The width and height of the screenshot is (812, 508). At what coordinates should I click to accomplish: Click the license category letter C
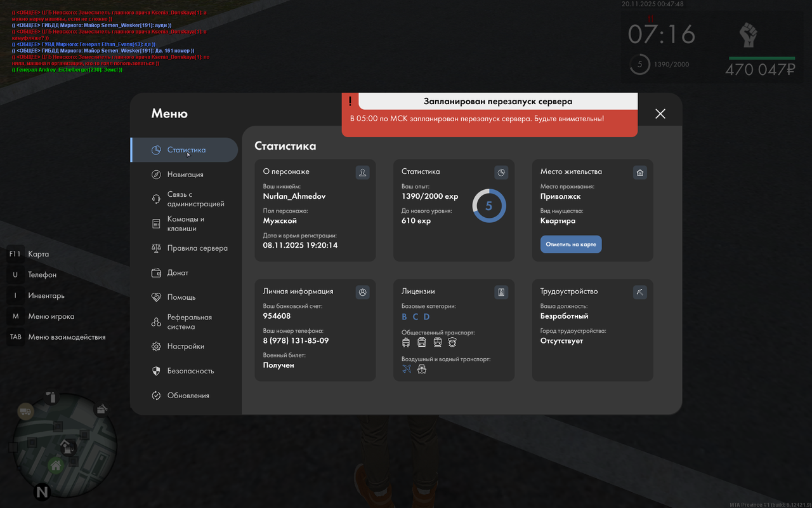pyautogui.click(x=416, y=317)
